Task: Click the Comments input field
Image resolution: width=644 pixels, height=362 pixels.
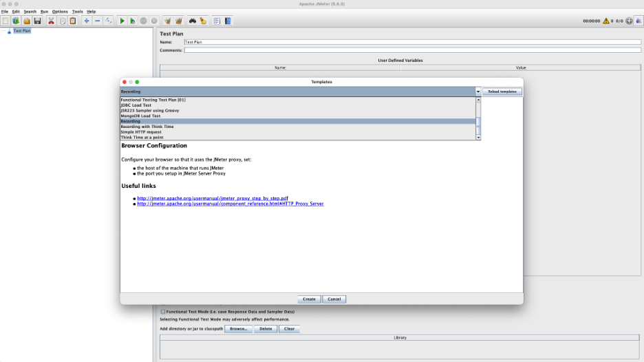Action: 412,50
